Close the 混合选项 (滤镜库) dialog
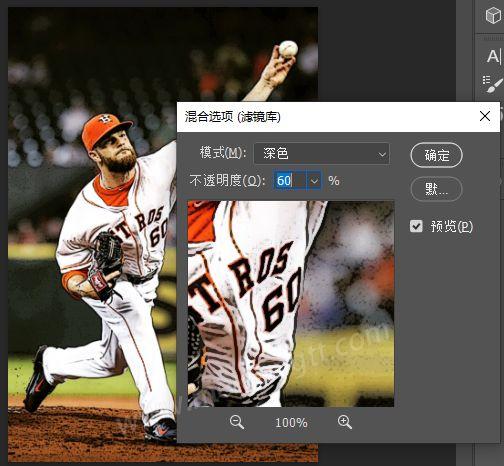 click(485, 116)
